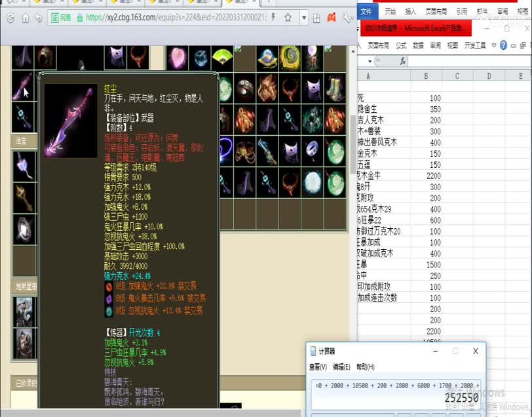Viewport: 532px width, 417px height.
Task: Switch to the 开始 tab in Word
Action: click(x=390, y=12)
